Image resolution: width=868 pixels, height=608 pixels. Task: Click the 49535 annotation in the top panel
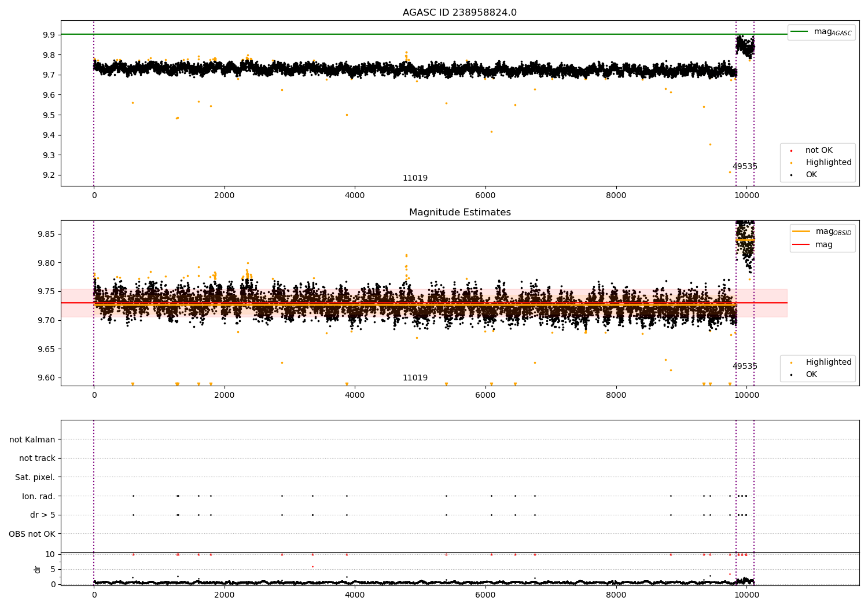point(745,167)
